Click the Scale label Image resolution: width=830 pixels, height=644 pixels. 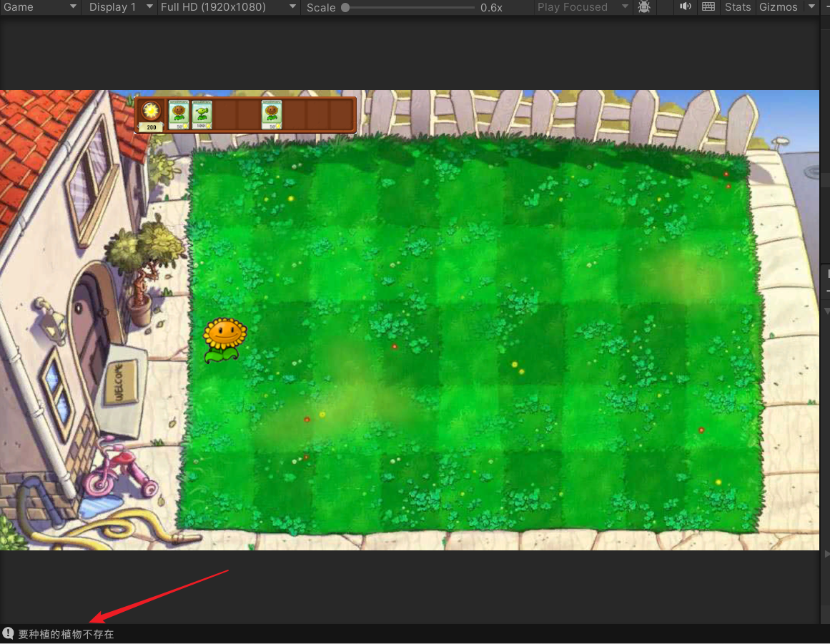(321, 7)
